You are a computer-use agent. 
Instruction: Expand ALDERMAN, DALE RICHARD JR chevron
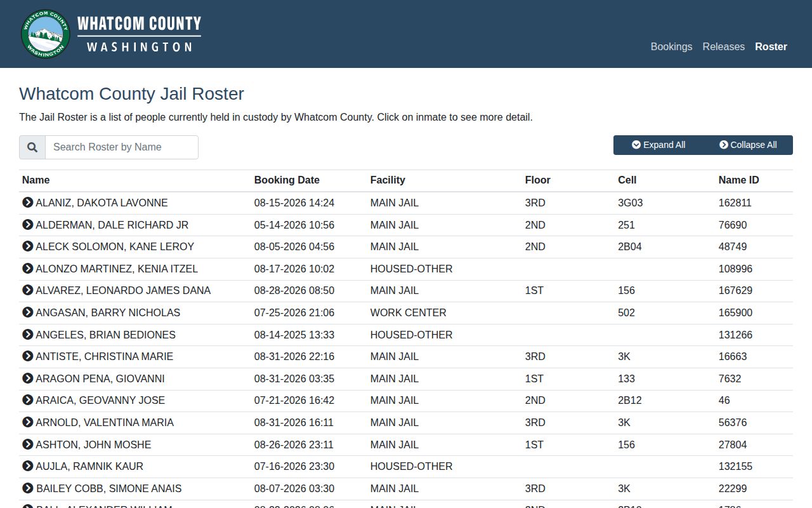(x=27, y=224)
